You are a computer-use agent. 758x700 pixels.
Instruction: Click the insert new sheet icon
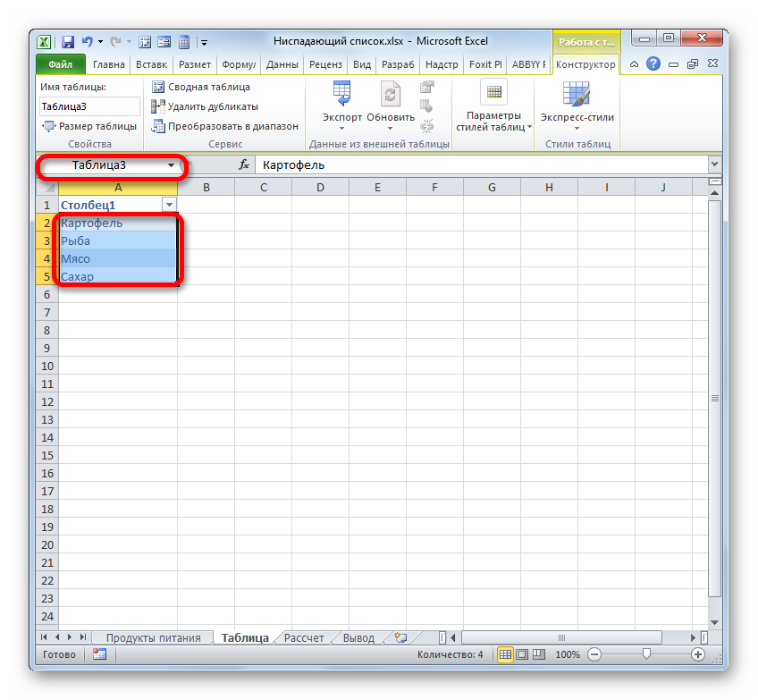click(400, 637)
